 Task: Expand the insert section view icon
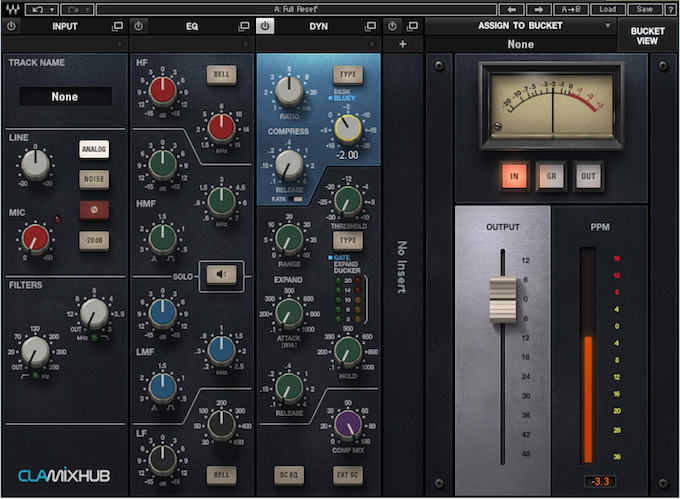(412, 26)
